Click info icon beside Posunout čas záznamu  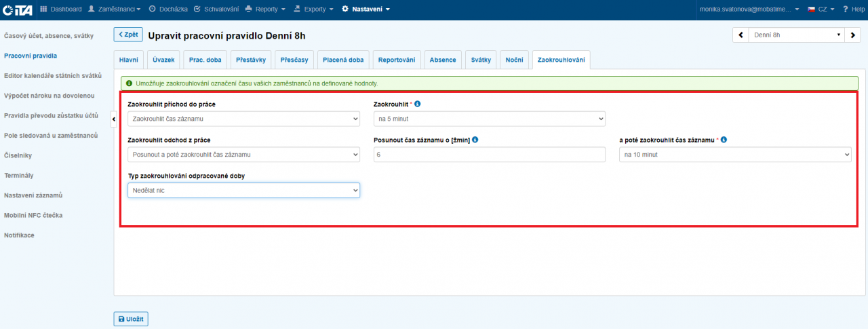pyautogui.click(x=475, y=140)
